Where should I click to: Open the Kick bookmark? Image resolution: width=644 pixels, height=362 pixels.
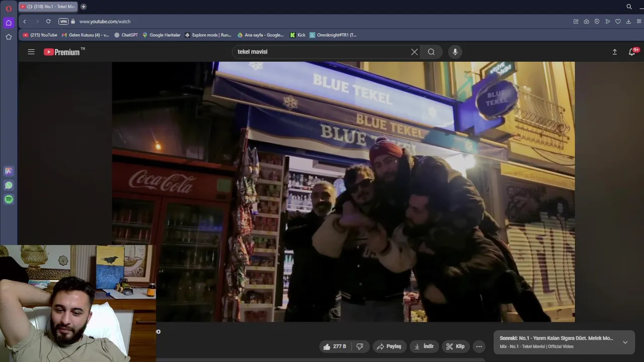click(298, 35)
